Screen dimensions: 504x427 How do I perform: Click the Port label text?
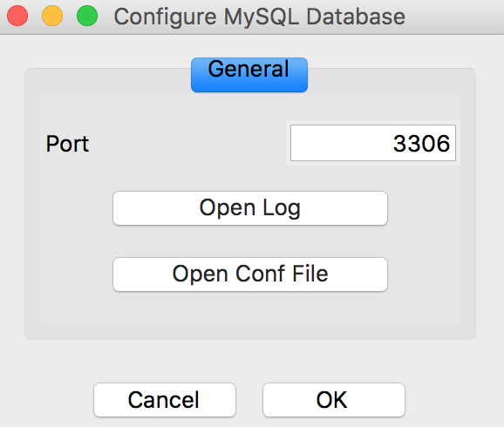[67, 144]
